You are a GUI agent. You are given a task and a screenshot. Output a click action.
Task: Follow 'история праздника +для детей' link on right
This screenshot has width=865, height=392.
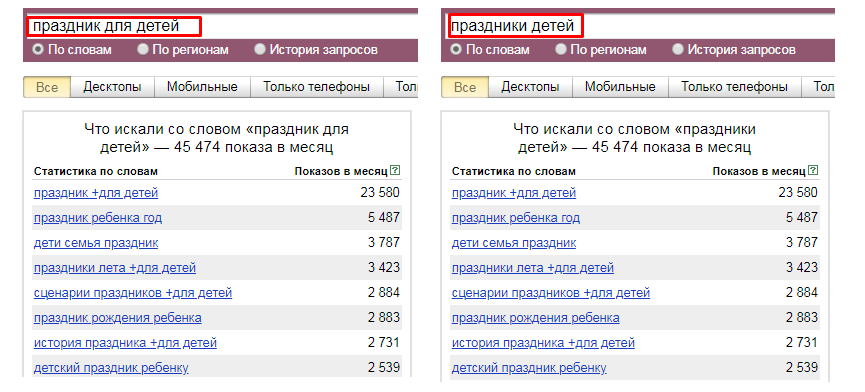tap(543, 343)
